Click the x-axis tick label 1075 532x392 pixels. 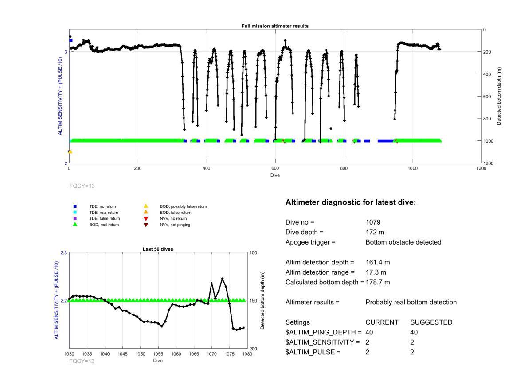coord(229,354)
